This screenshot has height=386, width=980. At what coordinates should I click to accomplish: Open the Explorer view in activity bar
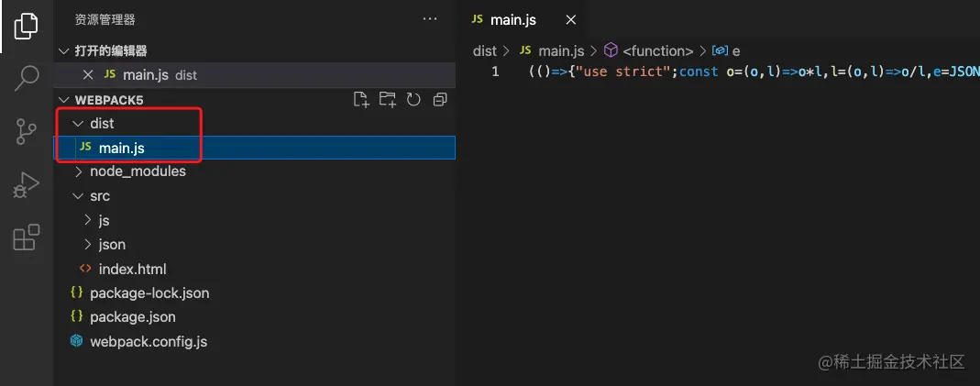(26, 26)
